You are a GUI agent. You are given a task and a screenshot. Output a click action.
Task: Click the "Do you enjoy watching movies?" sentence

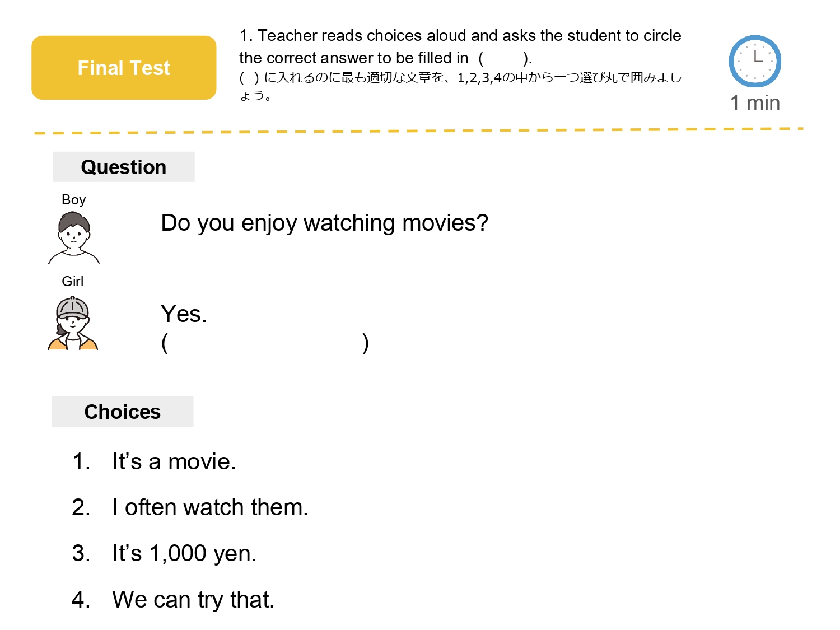(324, 223)
